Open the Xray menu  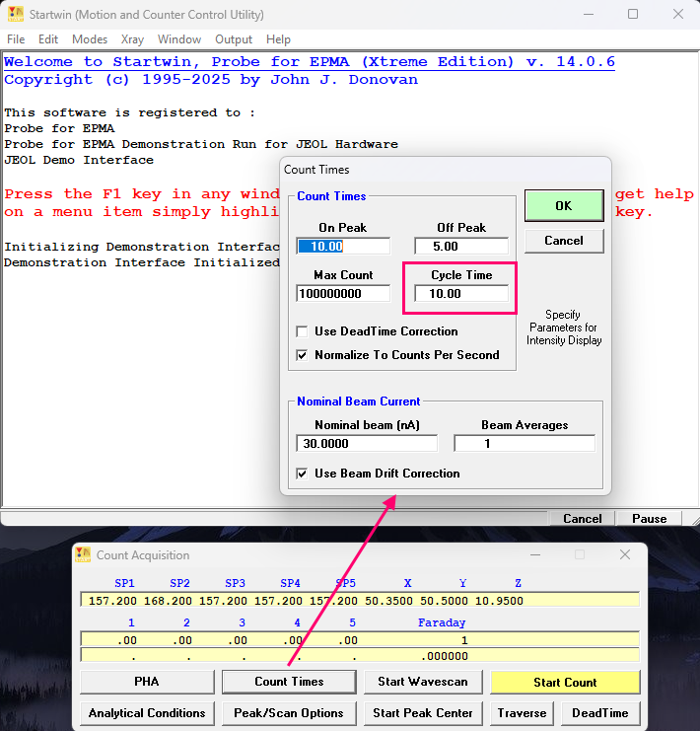click(132, 39)
